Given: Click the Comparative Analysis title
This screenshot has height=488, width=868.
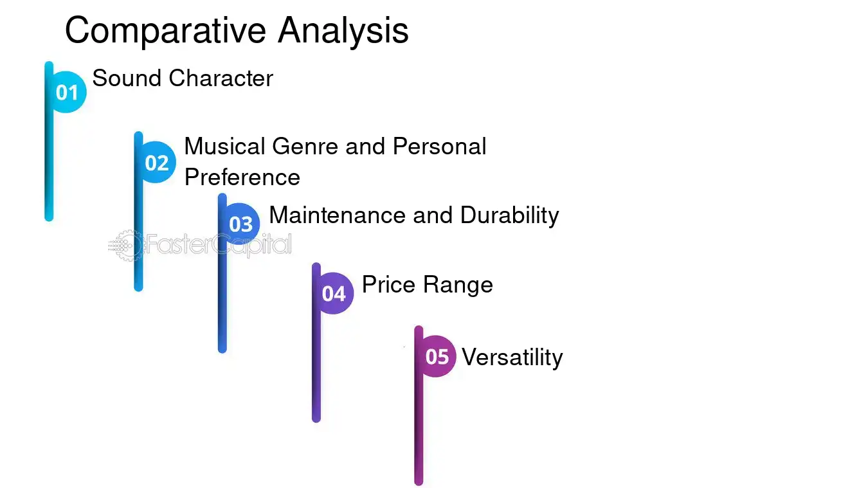Looking at the screenshot, I should (237, 30).
